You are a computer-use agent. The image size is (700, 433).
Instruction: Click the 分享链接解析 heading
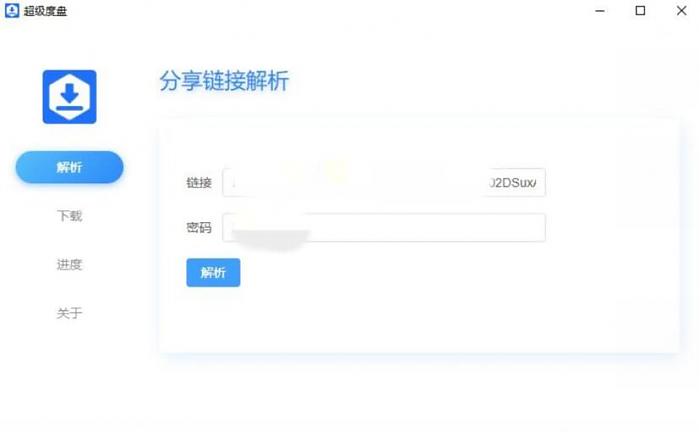click(224, 81)
